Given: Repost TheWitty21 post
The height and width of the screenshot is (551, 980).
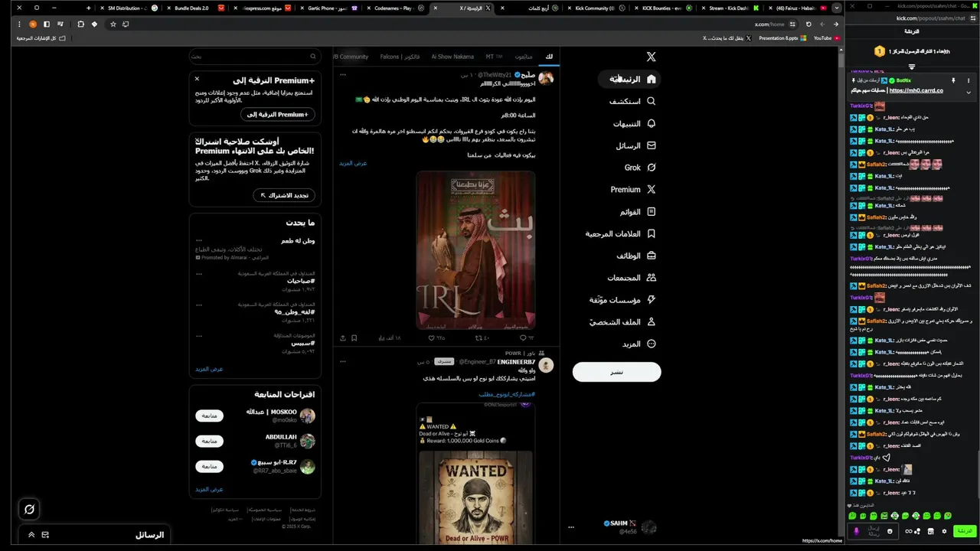Looking at the screenshot, I should 482,337.
